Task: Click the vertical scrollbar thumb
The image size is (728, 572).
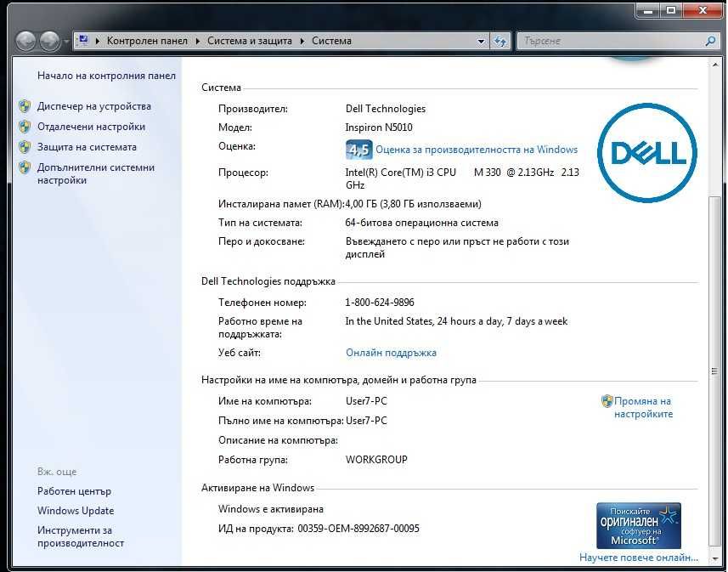Action: point(715,371)
